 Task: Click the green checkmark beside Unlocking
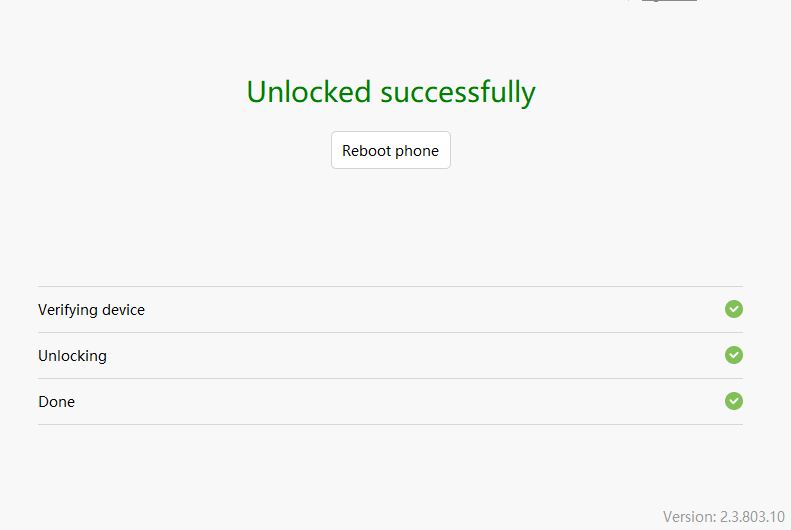[733, 355]
